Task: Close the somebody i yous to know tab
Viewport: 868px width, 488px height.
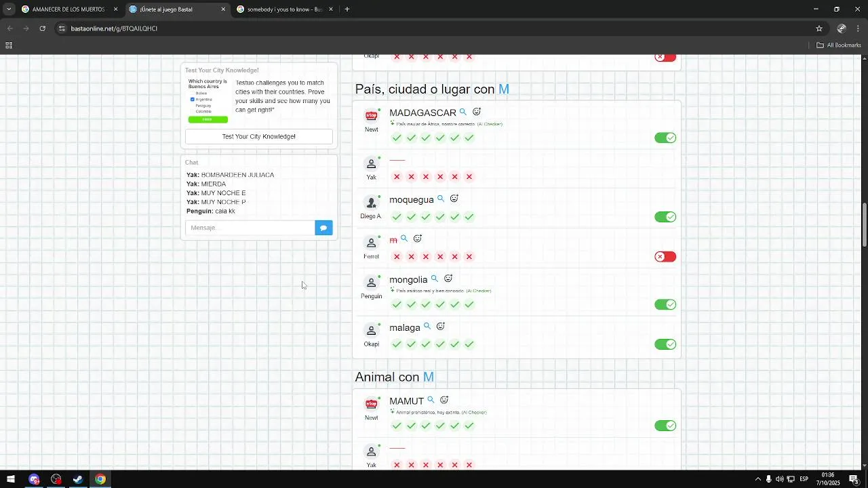Action: point(331,9)
